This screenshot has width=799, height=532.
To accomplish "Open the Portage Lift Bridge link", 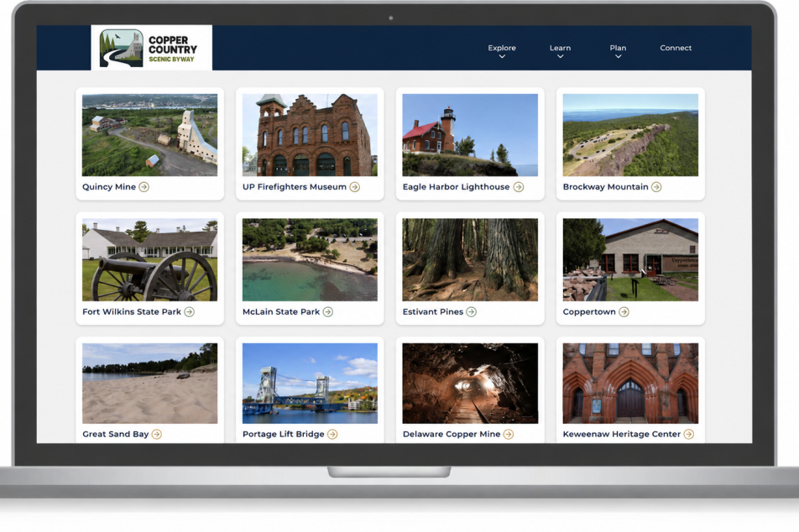I will [x=284, y=434].
